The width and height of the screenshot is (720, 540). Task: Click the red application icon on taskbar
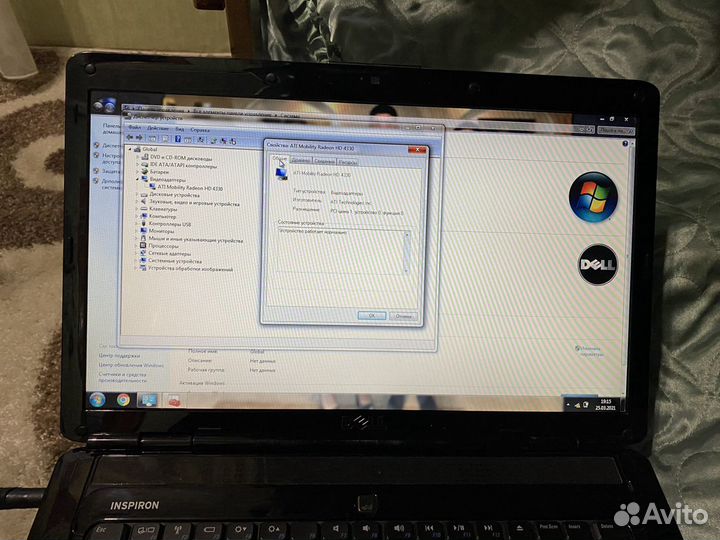(x=174, y=401)
